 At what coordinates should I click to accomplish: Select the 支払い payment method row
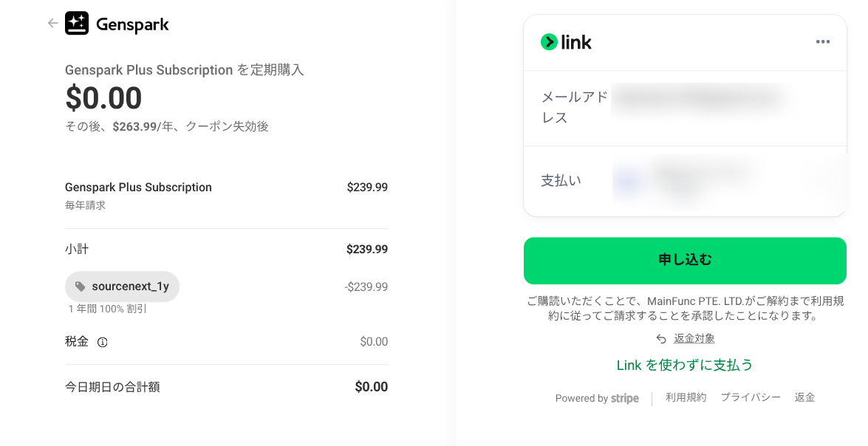(x=685, y=181)
